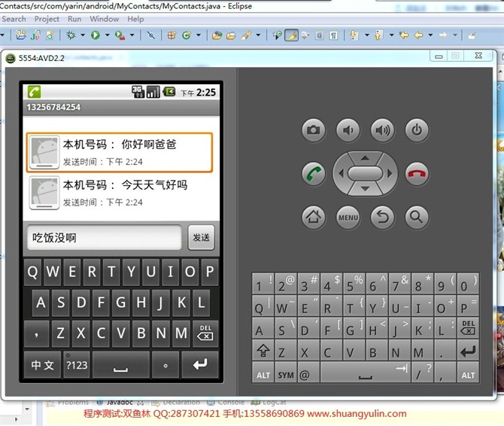This screenshot has width=504, height=426.
Task: Lower volume with emulator volume-down button
Action: click(348, 130)
